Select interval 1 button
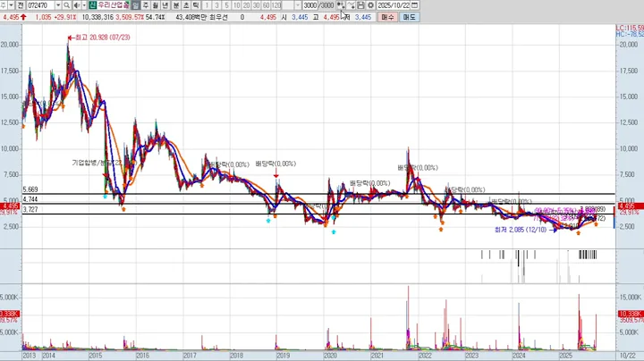Viewport: 644px width, 361px height. click(x=207, y=5)
